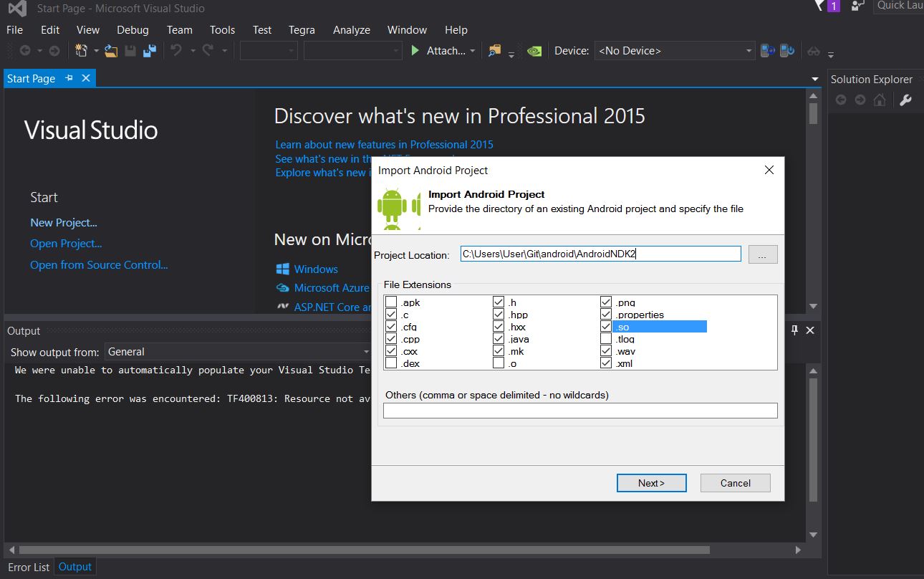Viewport: 924px width, 579px height.
Task: Open the Device dropdown showing No Device
Action: (675, 51)
